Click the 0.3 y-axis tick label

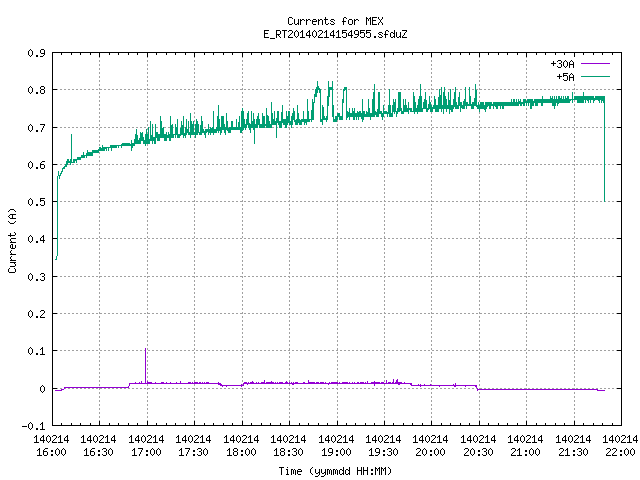tap(36, 277)
